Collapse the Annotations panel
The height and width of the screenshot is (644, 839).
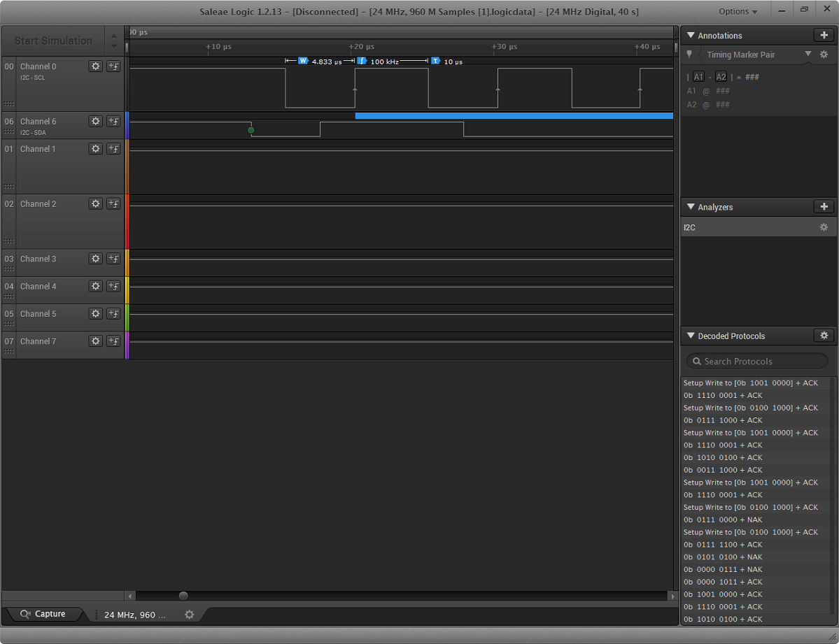coord(691,36)
